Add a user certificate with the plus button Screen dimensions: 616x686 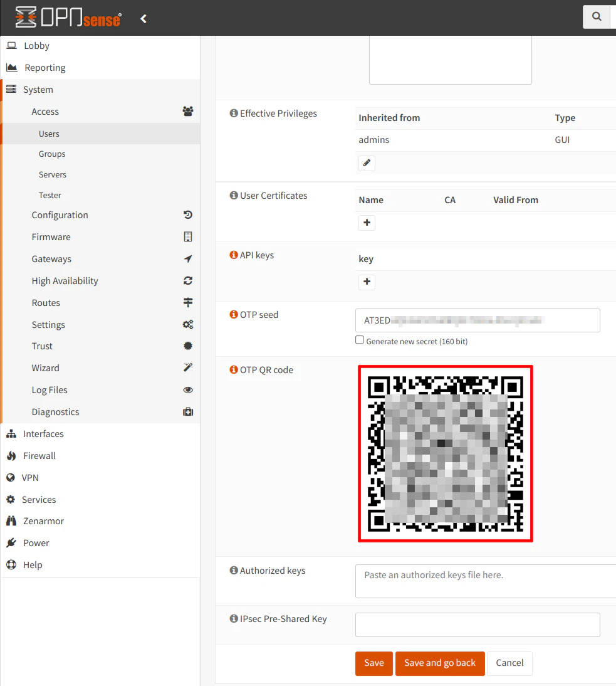[367, 223]
